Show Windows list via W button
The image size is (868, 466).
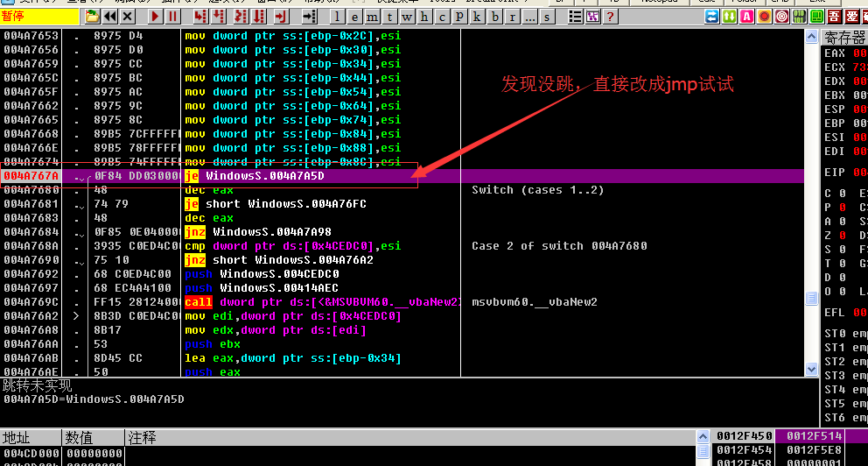click(407, 17)
